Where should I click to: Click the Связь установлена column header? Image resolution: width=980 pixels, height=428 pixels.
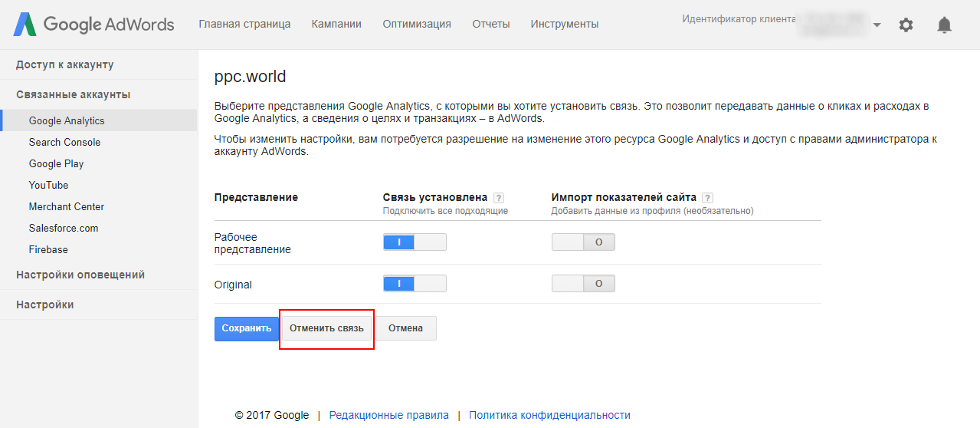436,197
